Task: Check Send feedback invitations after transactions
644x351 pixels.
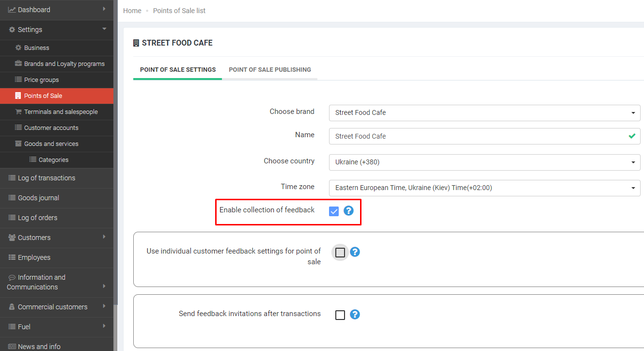Action: pos(340,315)
